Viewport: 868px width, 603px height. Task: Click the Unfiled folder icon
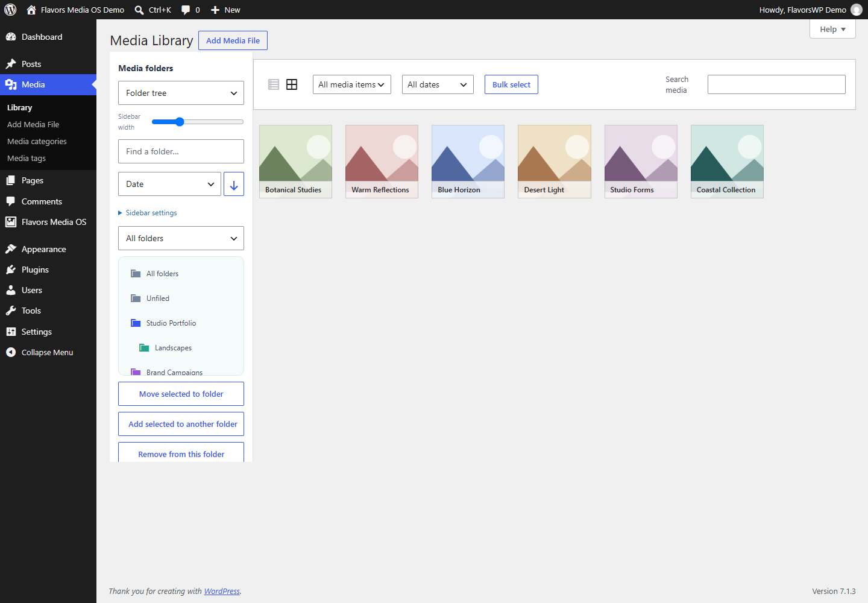tap(136, 298)
